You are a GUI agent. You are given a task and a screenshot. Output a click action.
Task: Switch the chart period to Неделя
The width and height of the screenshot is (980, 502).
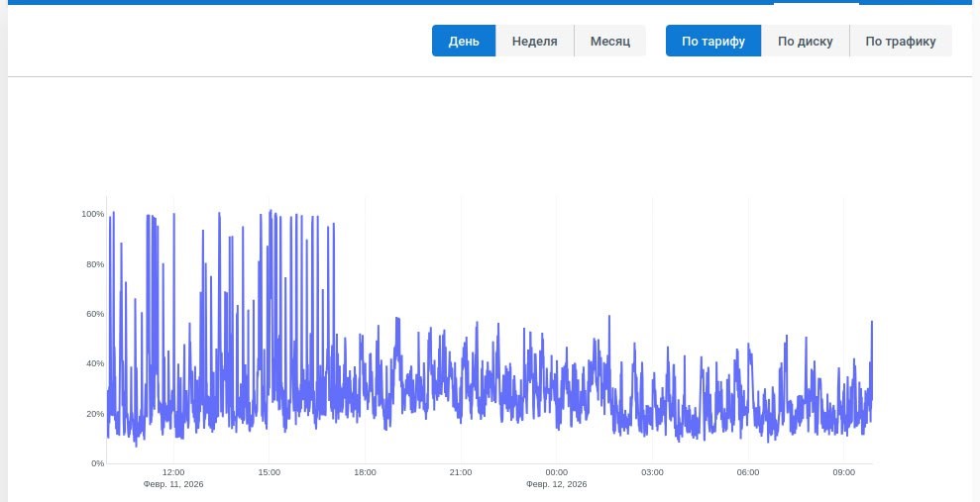tap(534, 42)
